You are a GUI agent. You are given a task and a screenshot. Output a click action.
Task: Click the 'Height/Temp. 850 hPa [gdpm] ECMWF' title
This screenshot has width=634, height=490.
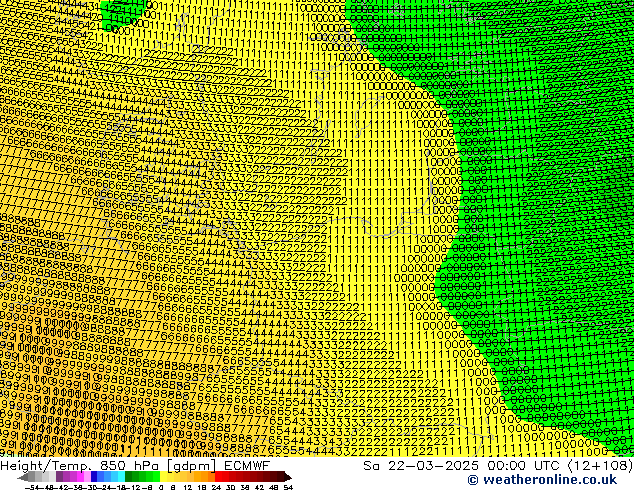click(135, 465)
